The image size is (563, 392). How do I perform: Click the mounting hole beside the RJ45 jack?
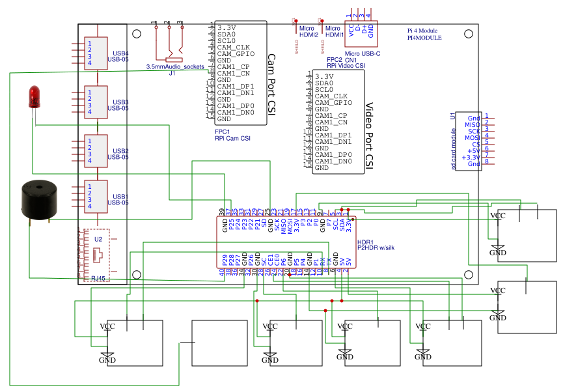137,275
